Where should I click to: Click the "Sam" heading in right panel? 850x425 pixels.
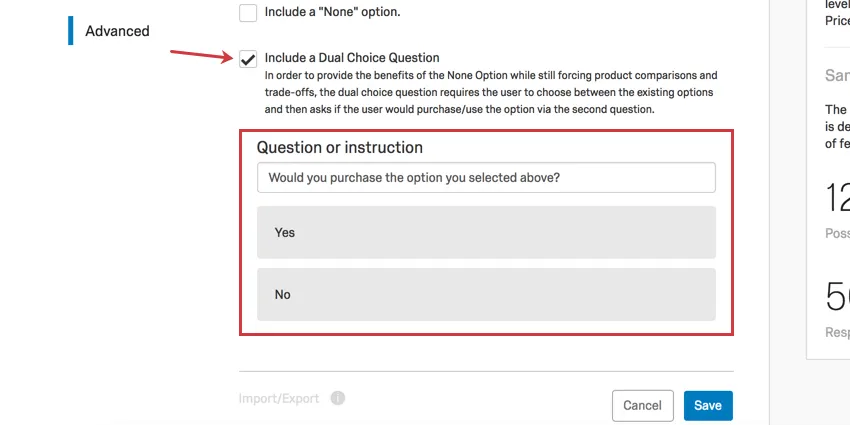click(837, 76)
